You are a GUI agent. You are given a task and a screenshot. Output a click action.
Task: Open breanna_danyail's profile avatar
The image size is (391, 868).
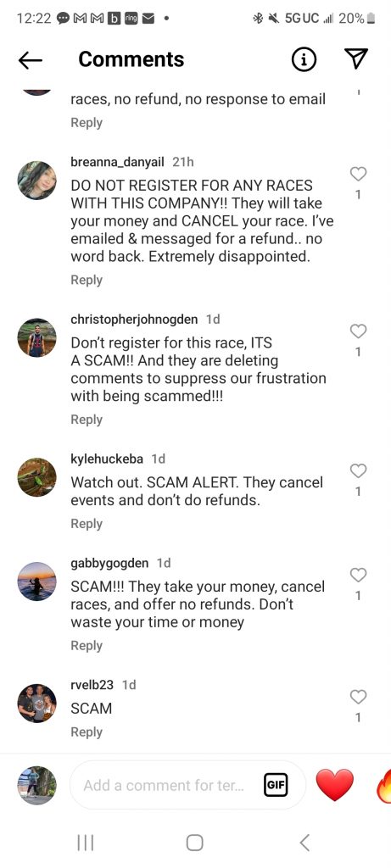(x=37, y=181)
